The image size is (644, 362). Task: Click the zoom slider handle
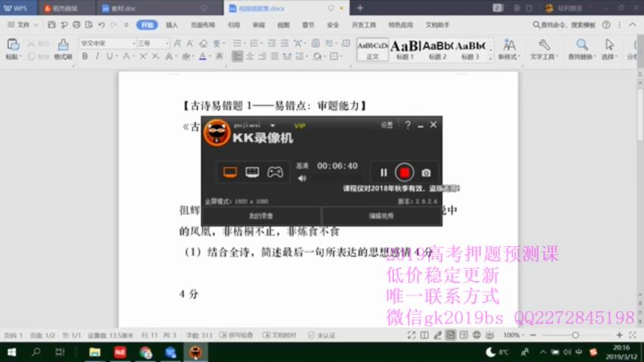575,335
